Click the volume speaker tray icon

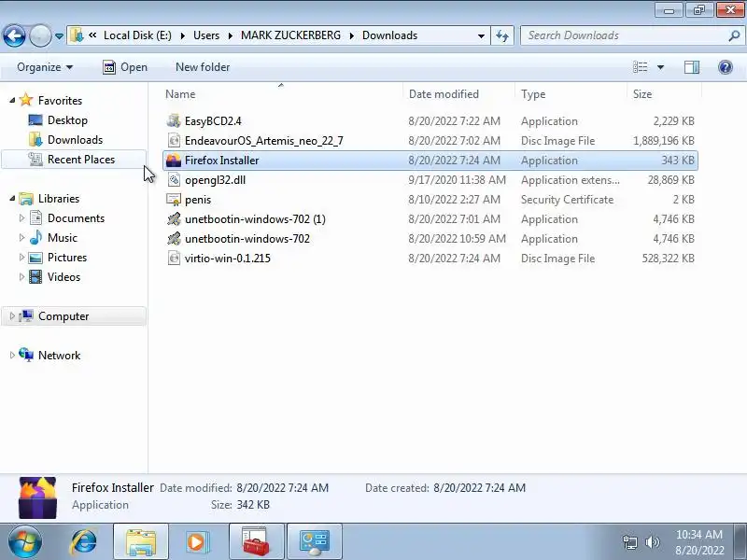[652, 542]
